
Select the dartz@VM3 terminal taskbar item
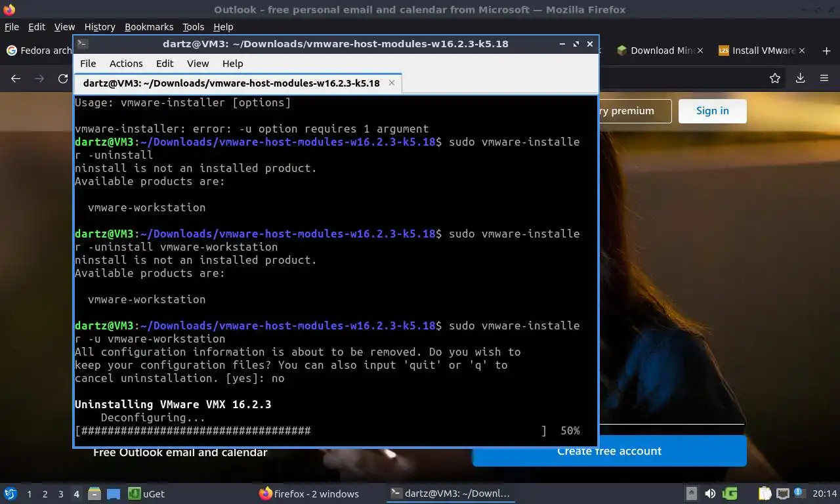coord(451,493)
